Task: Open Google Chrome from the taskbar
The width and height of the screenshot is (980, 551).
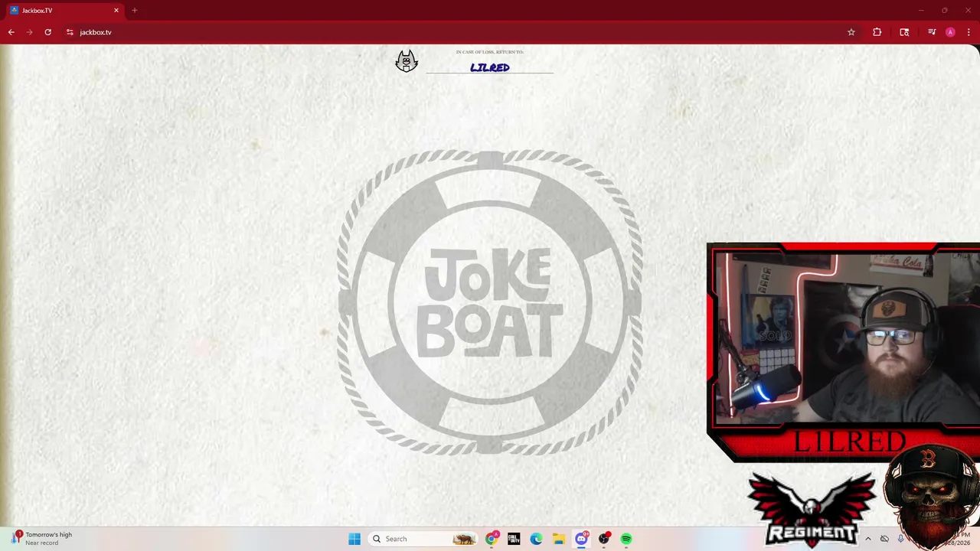Action: (x=492, y=539)
